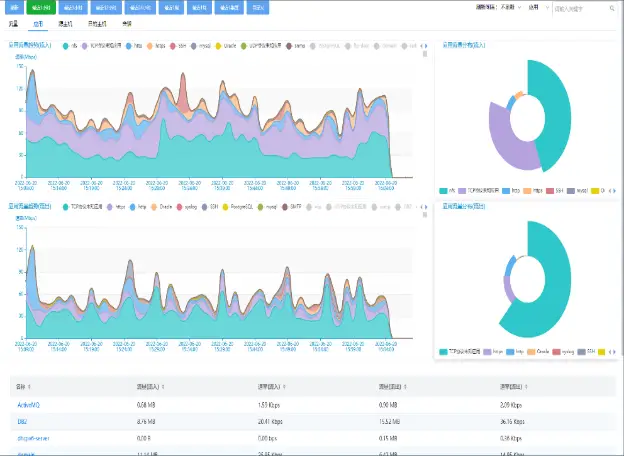Open the ActiveMQ application link
The image size is (624, 456).
[28, 402]
